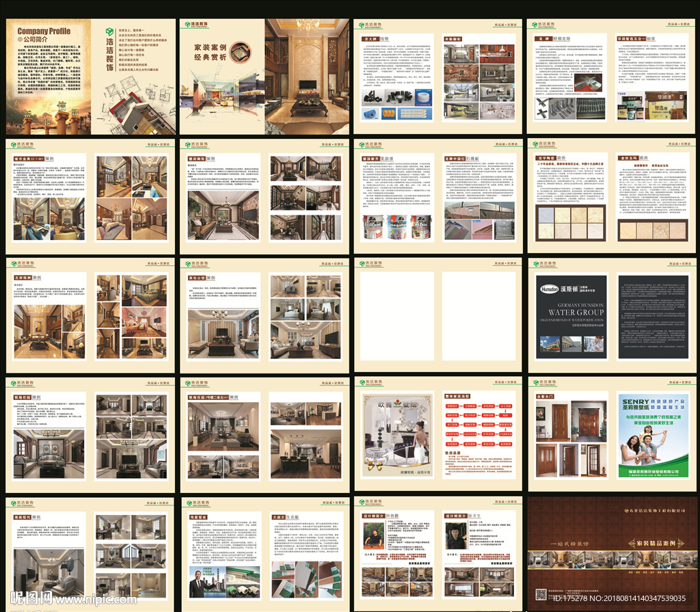Select the 'WATER GROUP' heading
The image size is (700, 612).
576,312
